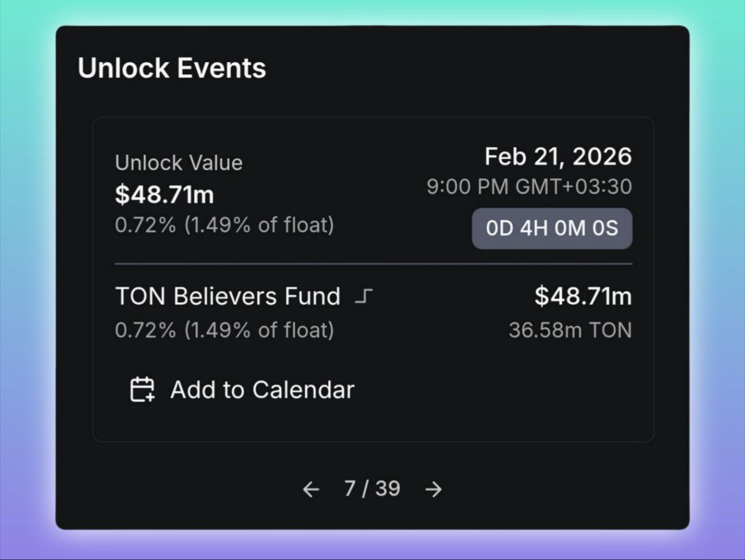Click the next event right arrow
The image size is (745, 560).
pyautogui.click(x=434, y=490)
